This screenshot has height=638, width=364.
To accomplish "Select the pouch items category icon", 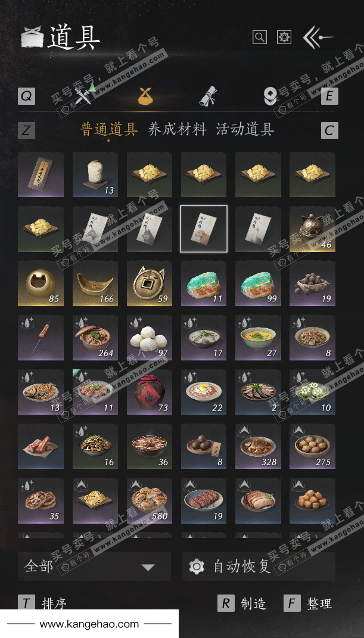I will [147, 96].
